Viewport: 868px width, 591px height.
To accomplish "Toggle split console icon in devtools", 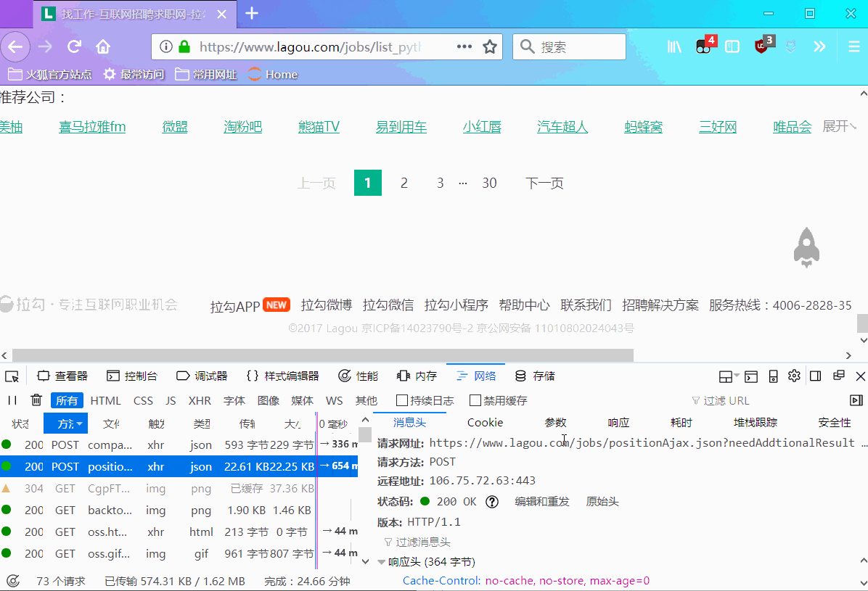I will 750,377.
